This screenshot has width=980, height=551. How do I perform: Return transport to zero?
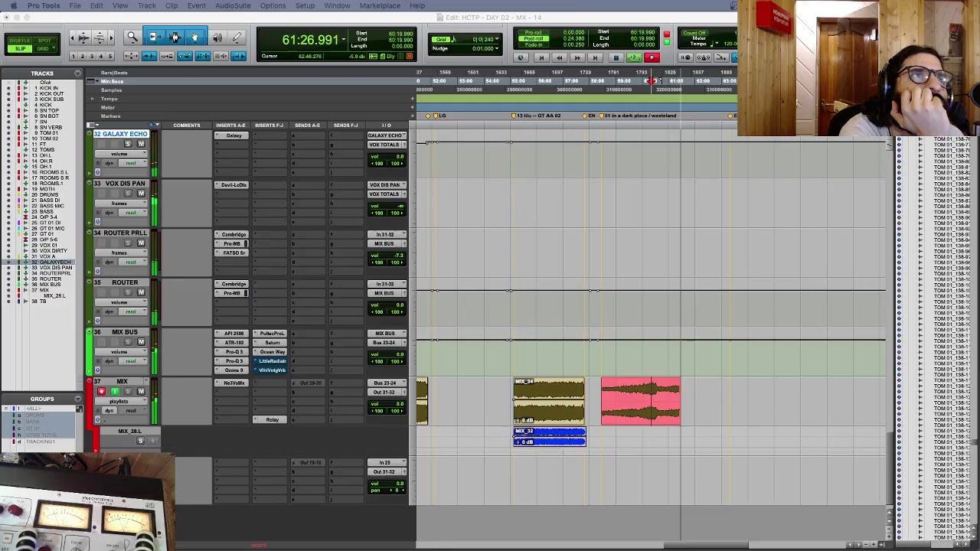point(541,57)
